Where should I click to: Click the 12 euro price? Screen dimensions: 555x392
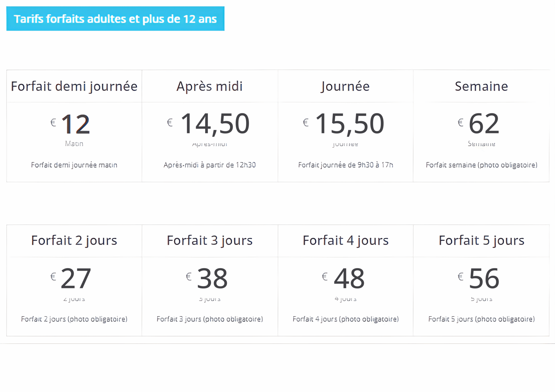tap(76, 124)
